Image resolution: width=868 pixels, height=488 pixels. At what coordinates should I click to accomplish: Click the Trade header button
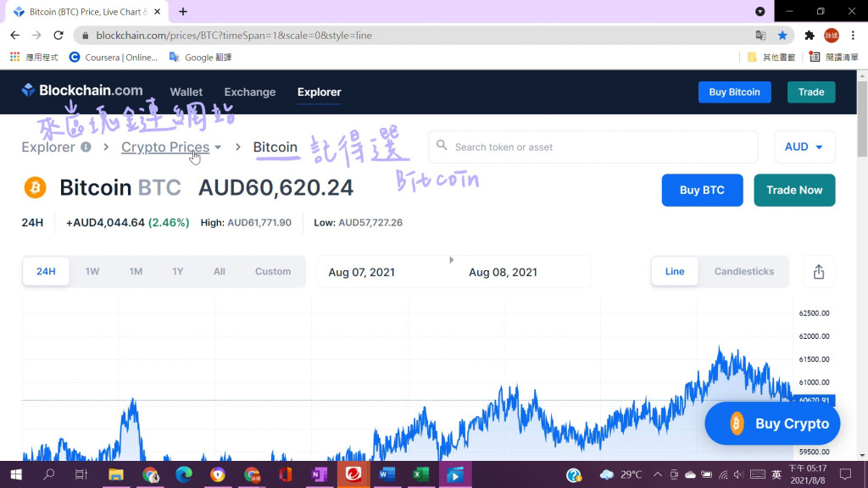pyautogui.click(x=811, y=91)
